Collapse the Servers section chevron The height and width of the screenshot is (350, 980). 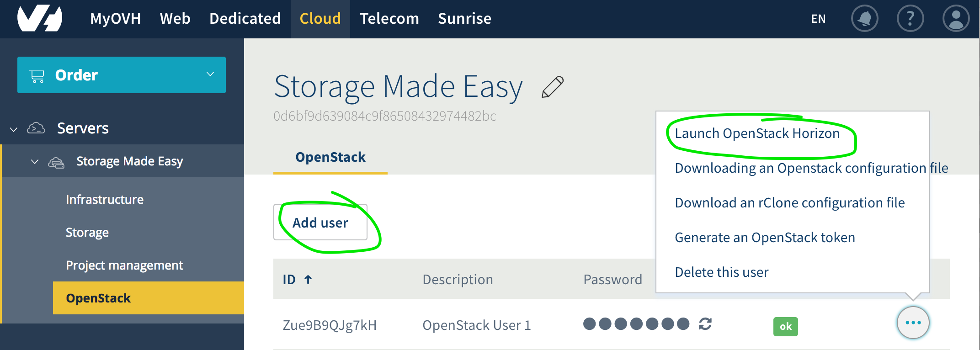click(14, 129)
